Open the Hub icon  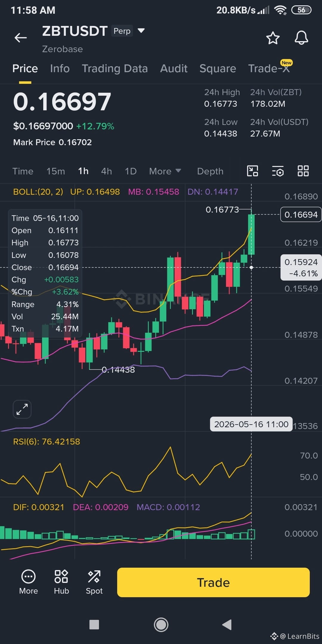(61, 582)
